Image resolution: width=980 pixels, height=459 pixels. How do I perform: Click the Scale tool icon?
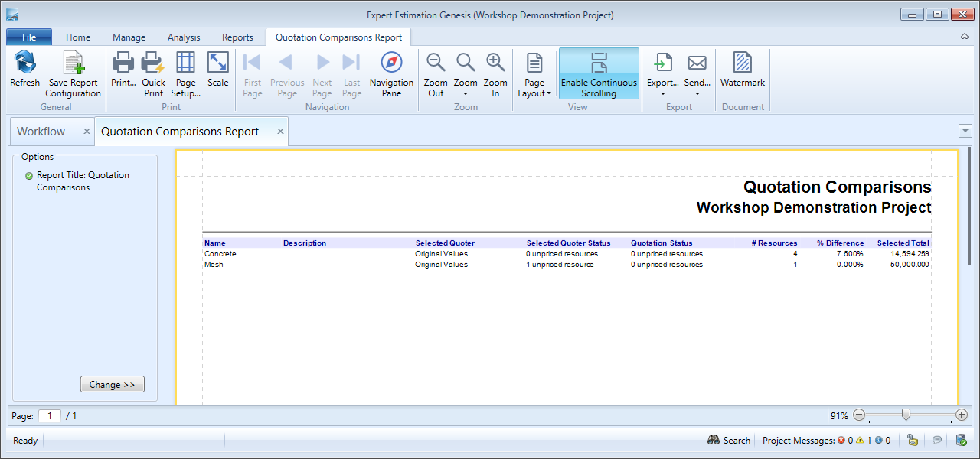point(218,63)
